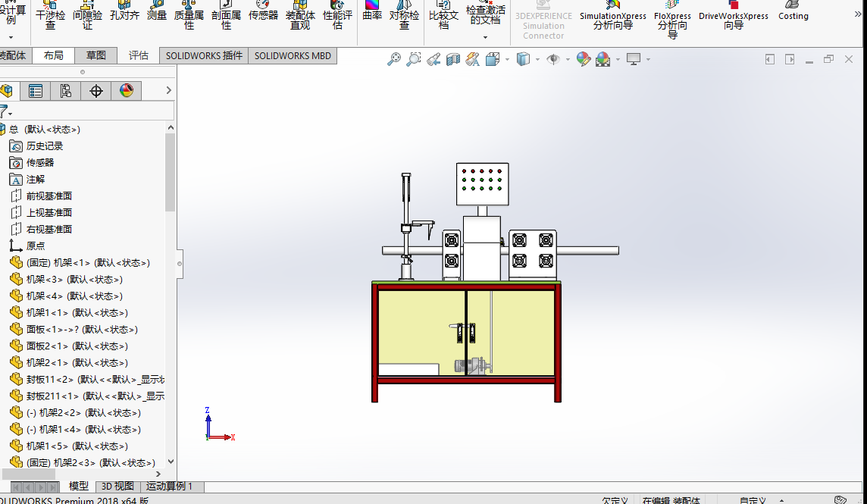Screen dimensions: 867x504
Task: Click Zoom to Fit magnifier icon
Action: point(393,59)
